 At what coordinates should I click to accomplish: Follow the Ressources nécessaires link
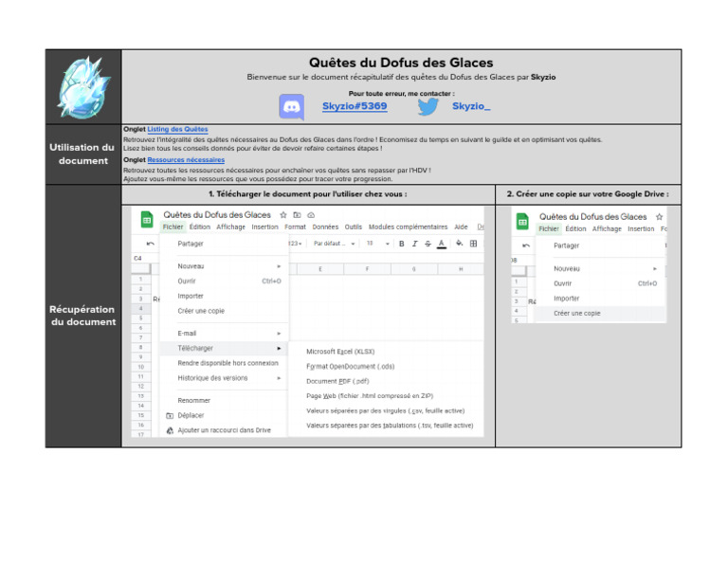pos(186,159)
